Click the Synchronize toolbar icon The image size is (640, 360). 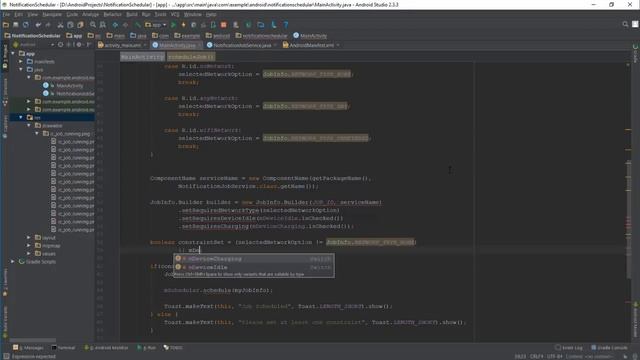coord(26,25)
